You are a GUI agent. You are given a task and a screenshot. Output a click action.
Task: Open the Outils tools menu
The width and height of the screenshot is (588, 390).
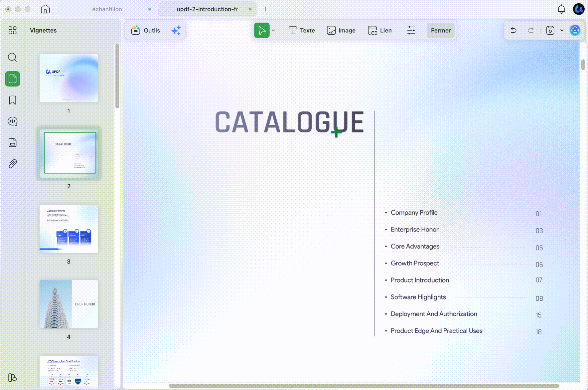point(146,30)
